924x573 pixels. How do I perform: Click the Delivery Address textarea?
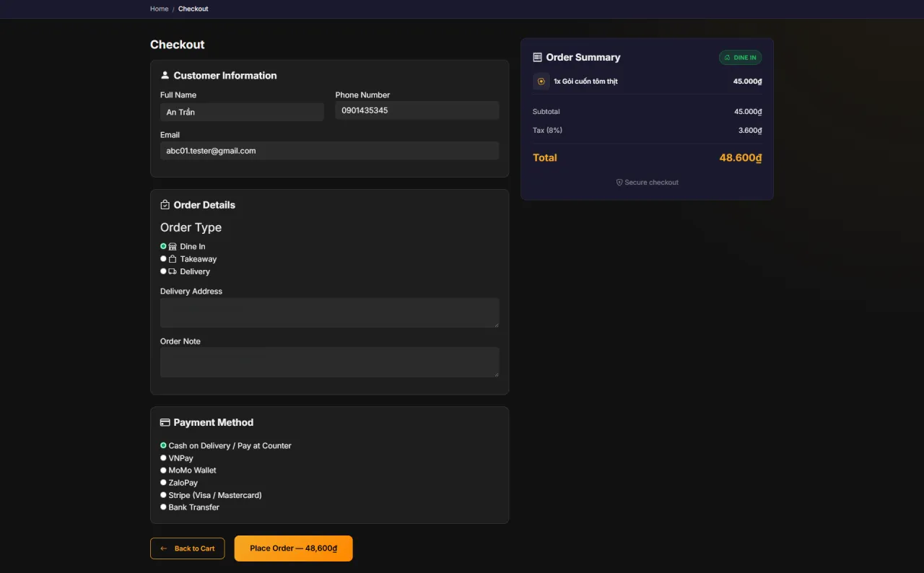click(x=329, y=312)
